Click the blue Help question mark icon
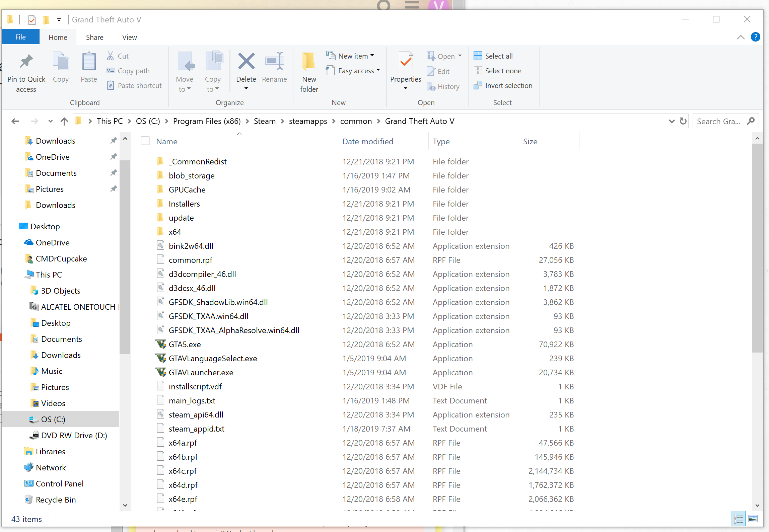The image size is (769, 532). [755, 37]
